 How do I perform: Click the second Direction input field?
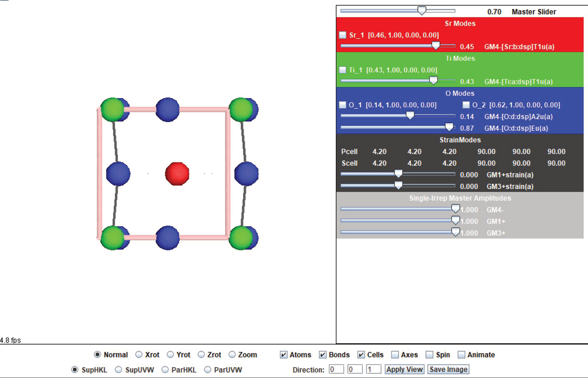355,369
